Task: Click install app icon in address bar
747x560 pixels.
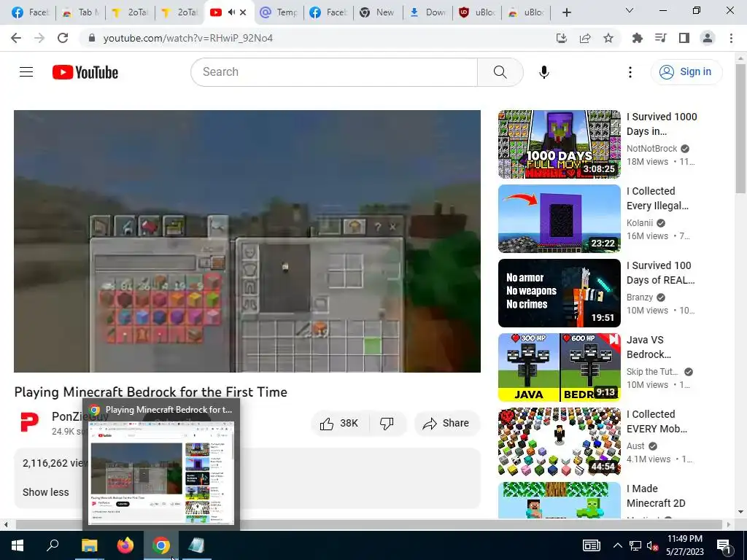Action: click(x=561, y=38)
